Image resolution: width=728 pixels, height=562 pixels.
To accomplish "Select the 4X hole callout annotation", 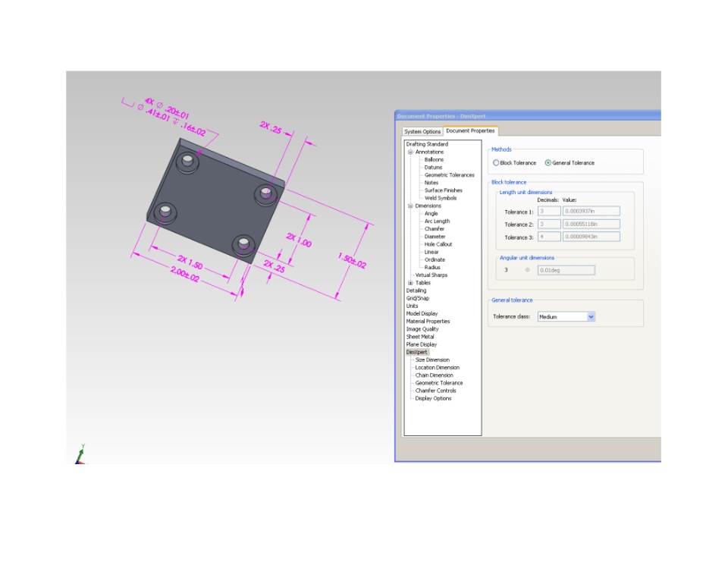I will 171,116.
